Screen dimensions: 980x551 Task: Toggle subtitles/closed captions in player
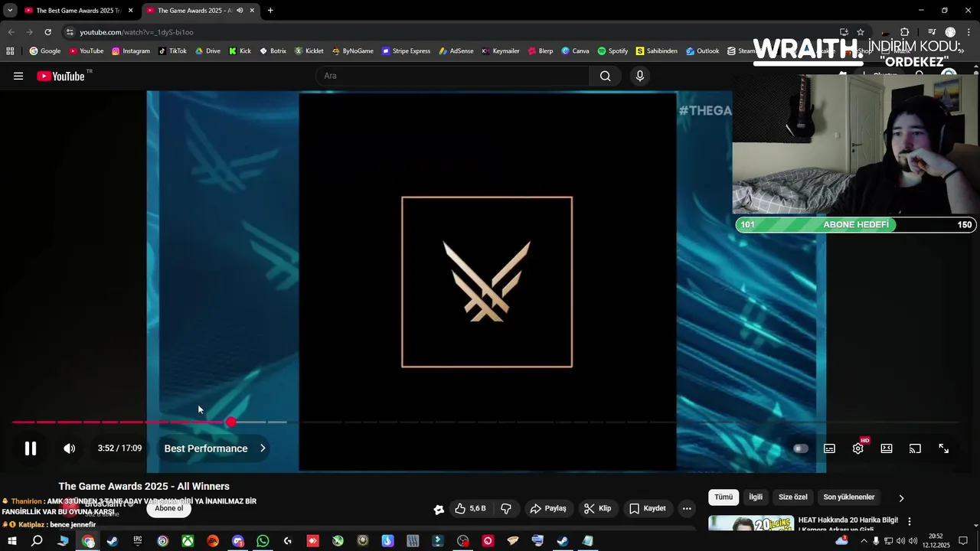pos(829,448)
